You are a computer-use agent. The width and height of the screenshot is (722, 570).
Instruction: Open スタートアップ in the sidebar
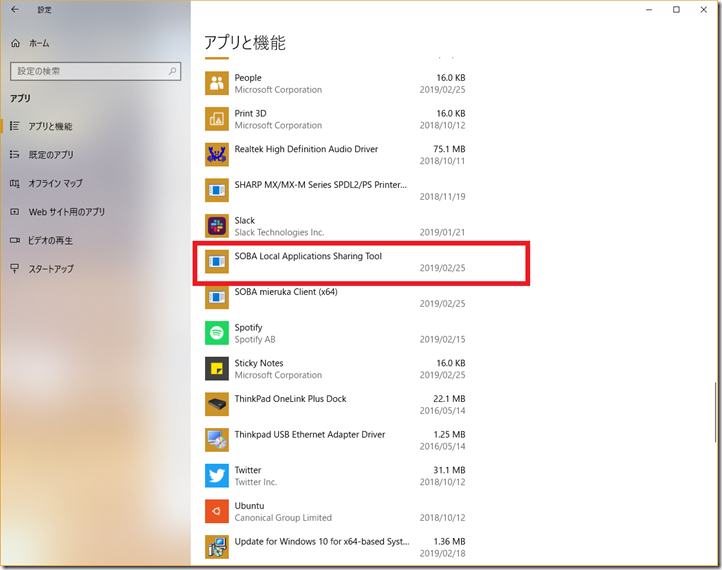coord(51,269)
